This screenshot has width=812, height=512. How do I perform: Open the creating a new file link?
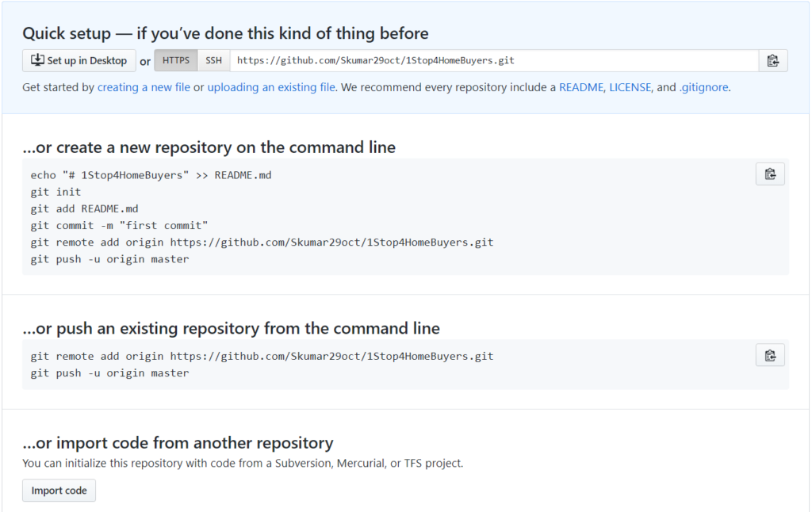point(144,87)
